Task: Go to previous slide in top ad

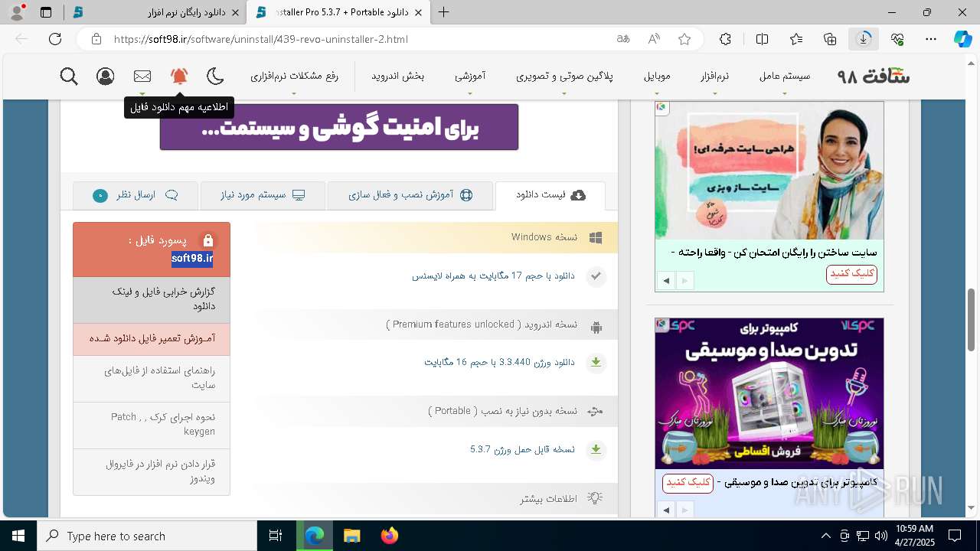Action: [665, 281]
